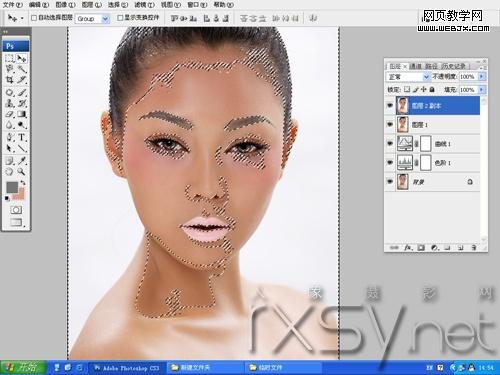The height and width of the screenshot is (375, 500).
Task: Select the Healing Brush tool
Action: click(x=10, y=92)
